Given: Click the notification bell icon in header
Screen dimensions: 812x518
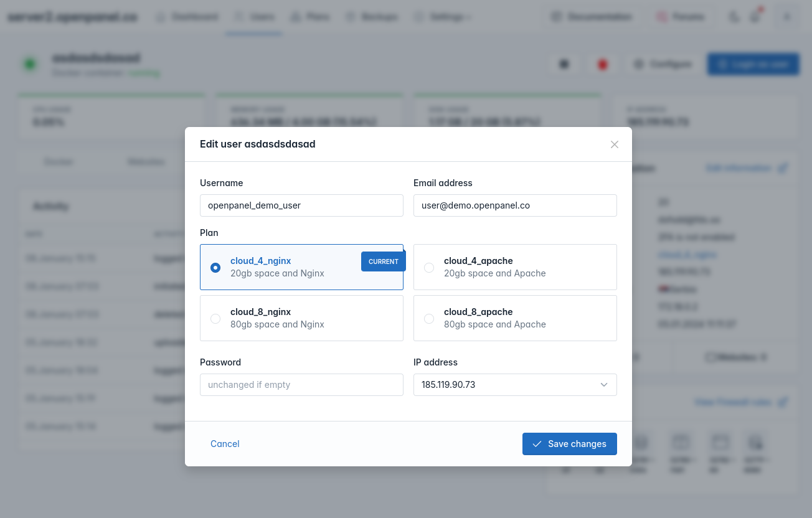Looking at the screenshot, I should [x=755, y=17].
